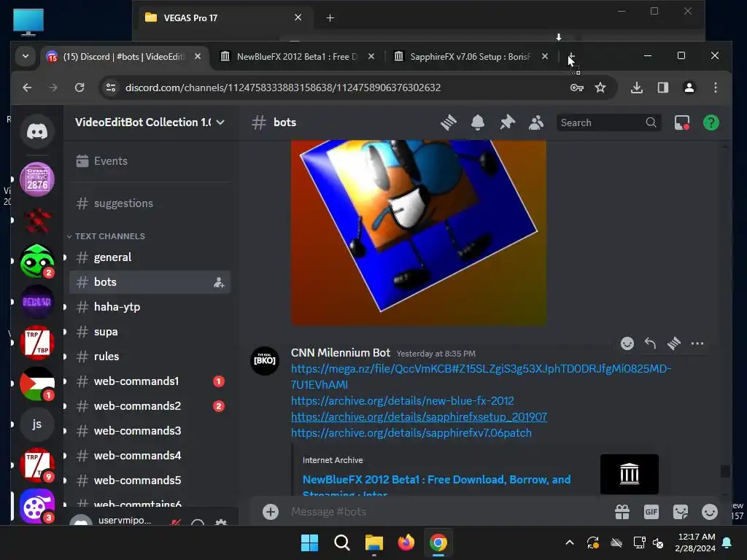
Task: Reload the Discord page
Action: pos(80,87)
